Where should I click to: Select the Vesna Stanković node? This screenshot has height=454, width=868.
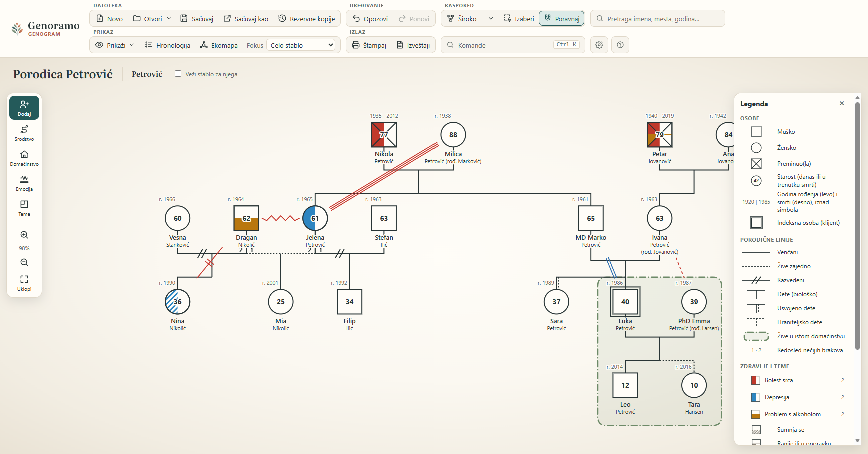click(x=178, y=218)
